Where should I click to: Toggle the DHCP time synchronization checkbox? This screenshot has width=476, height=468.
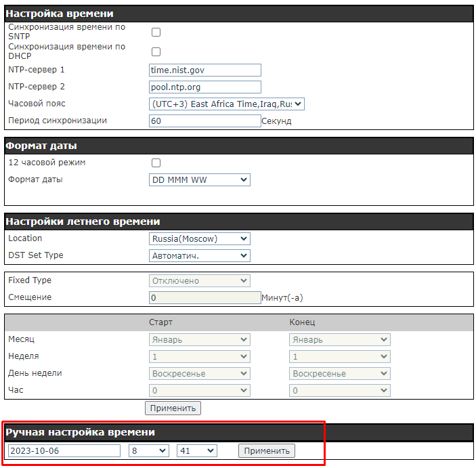coord(156,51)
